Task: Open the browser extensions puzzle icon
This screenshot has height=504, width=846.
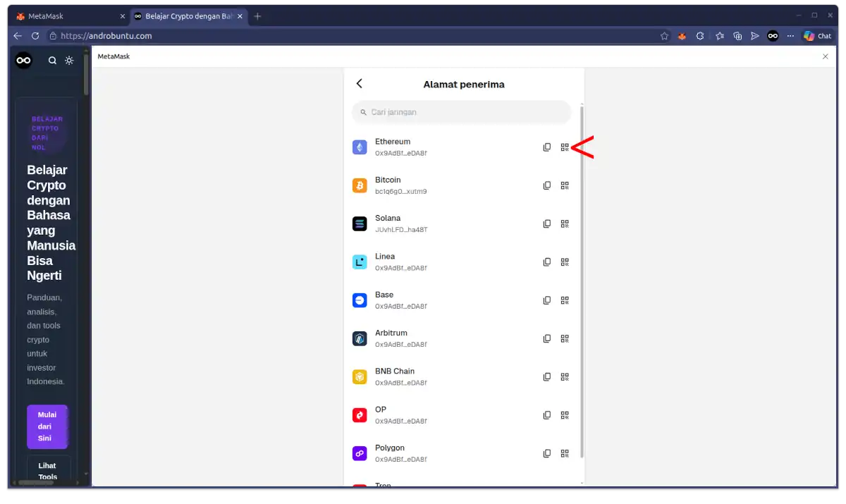Action: coord(700,36)
